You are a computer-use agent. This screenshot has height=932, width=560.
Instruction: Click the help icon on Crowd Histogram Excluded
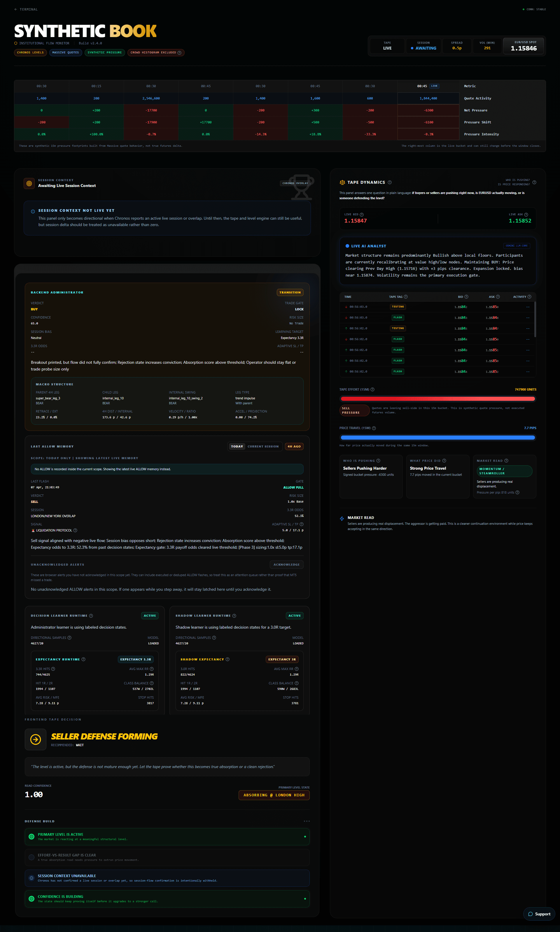[179, 53]
